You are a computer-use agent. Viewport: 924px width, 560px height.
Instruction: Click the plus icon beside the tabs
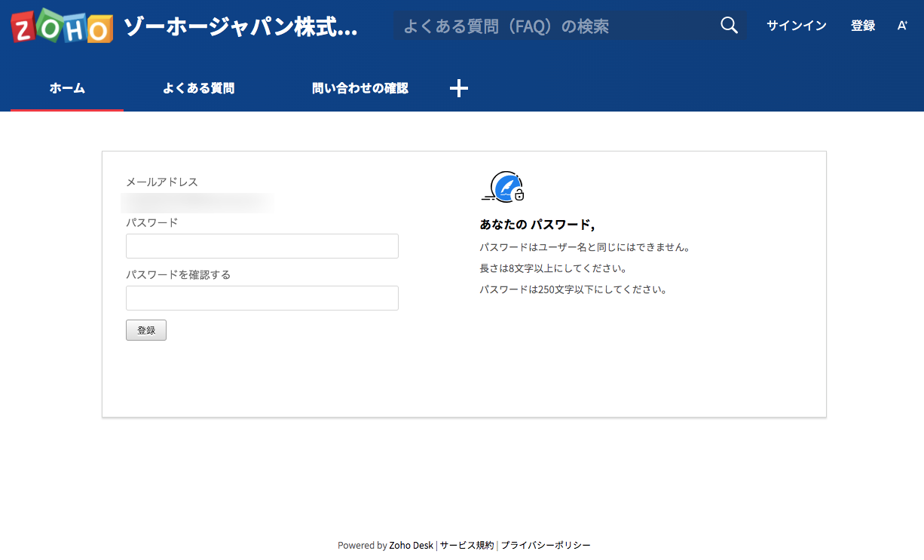click(459, 89)
